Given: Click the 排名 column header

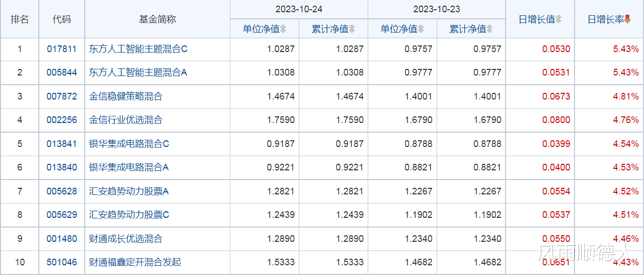Looking at the screenshot, I should pyautogui.click(x=20, y=19).
